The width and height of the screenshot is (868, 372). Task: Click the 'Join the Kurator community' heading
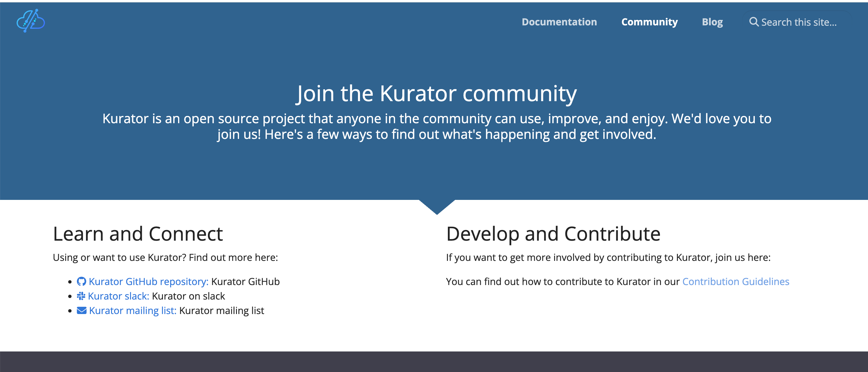click(436, 93)
